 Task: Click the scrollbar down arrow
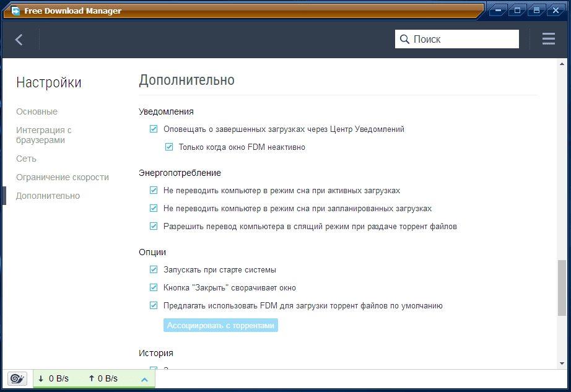click(x=562, y=364)
